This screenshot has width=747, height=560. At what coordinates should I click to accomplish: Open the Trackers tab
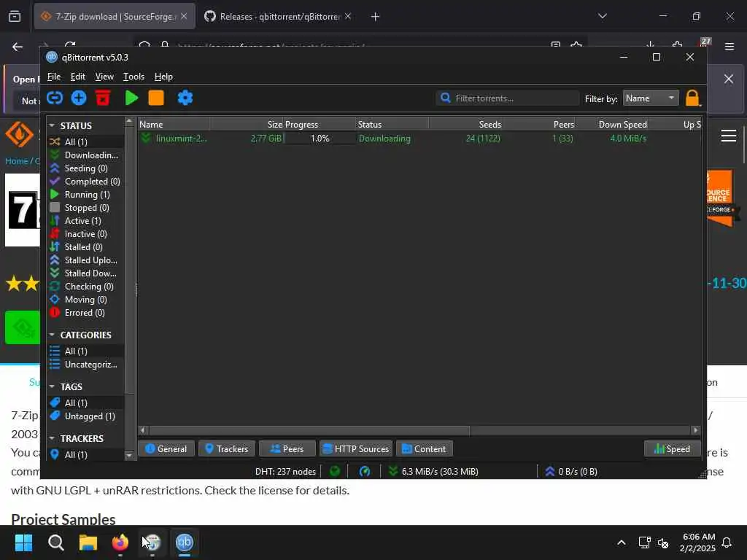click(x=226, y=448)
